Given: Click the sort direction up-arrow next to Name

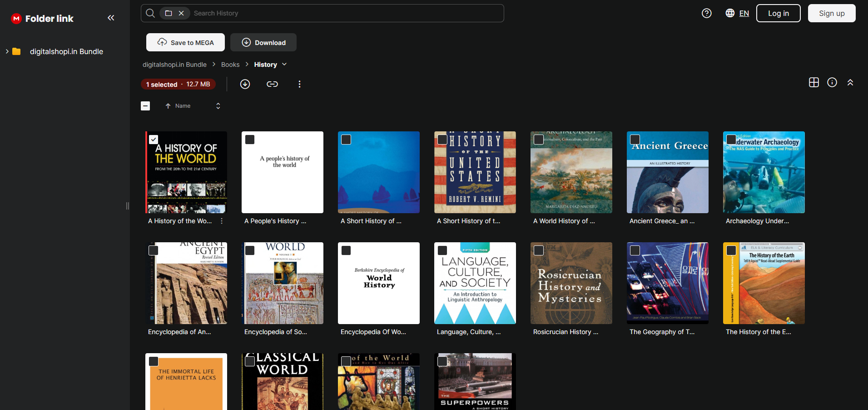Looking at the screenshot, I should click(168, 106).
